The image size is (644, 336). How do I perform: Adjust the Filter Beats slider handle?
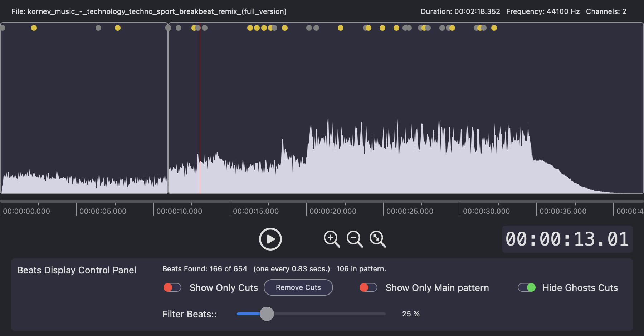coord(267,314)
